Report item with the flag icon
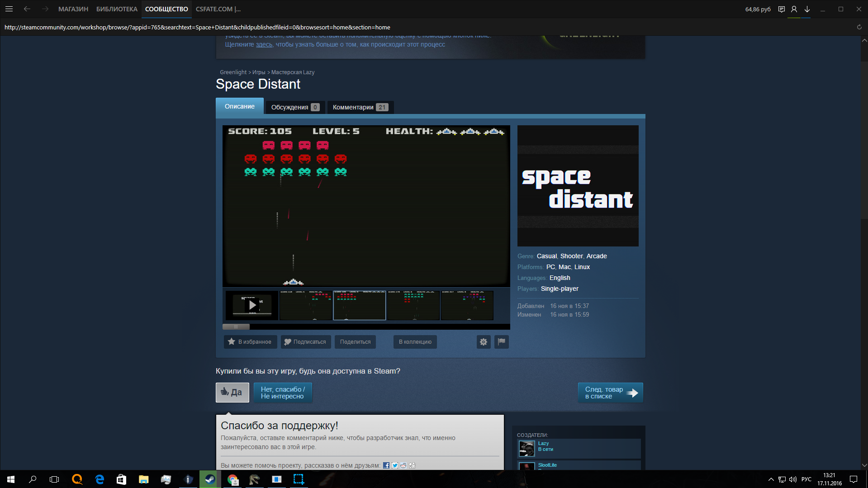The height and width of the screenshot is (488, 868). [502, 342]
